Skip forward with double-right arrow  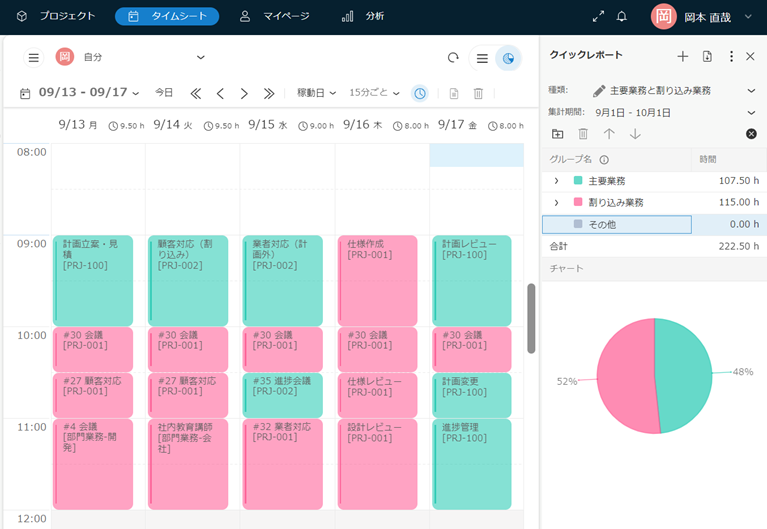pyautogui.click(x=269, y=93)
